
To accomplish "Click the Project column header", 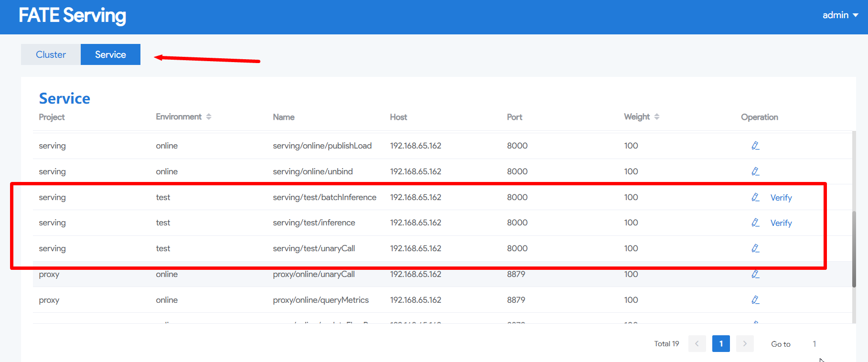I will tap(52, 117).
